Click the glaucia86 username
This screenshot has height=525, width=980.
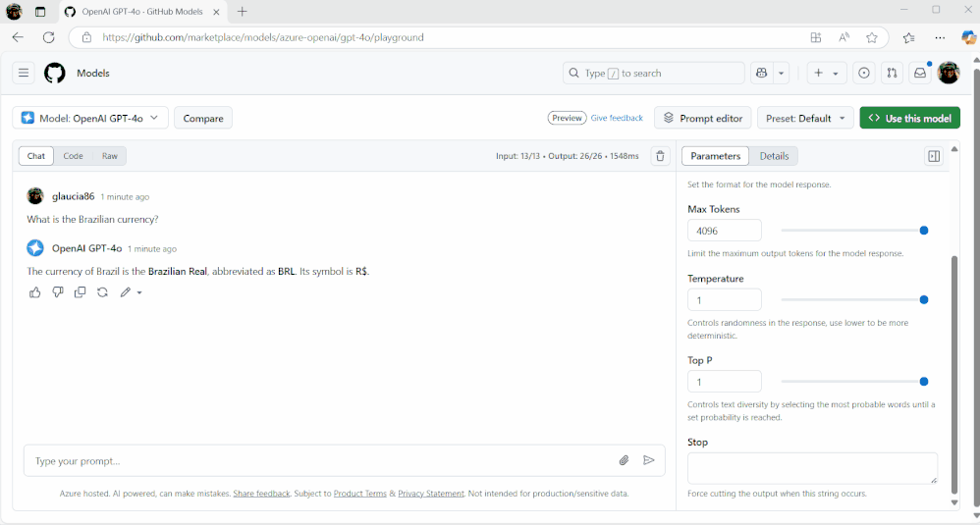73,196
